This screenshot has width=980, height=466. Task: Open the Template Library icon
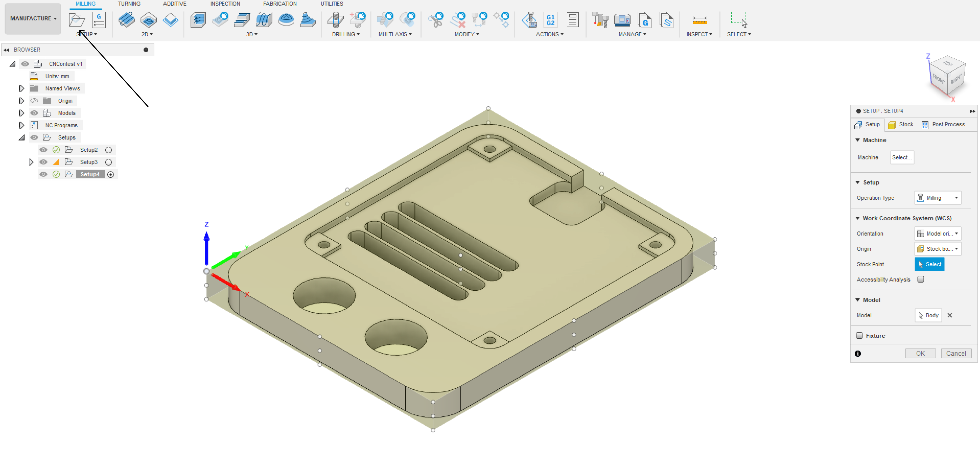click(667, 20)
